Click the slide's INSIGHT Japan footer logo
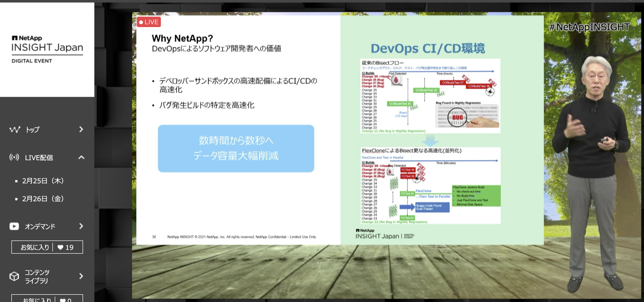 point(385,234)
